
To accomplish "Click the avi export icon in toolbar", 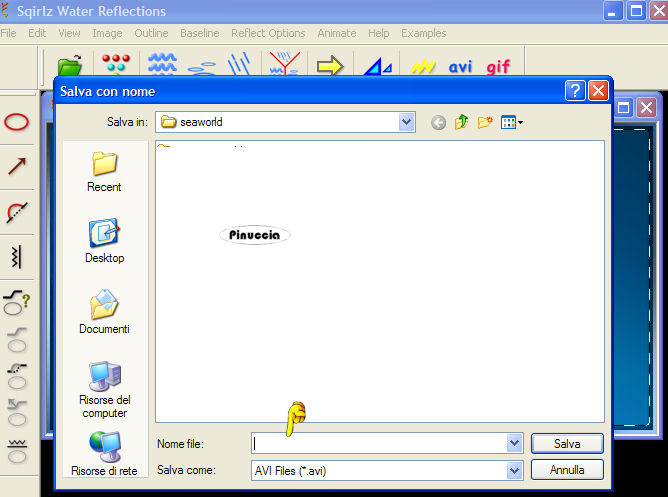I will [x=461, y=66].
